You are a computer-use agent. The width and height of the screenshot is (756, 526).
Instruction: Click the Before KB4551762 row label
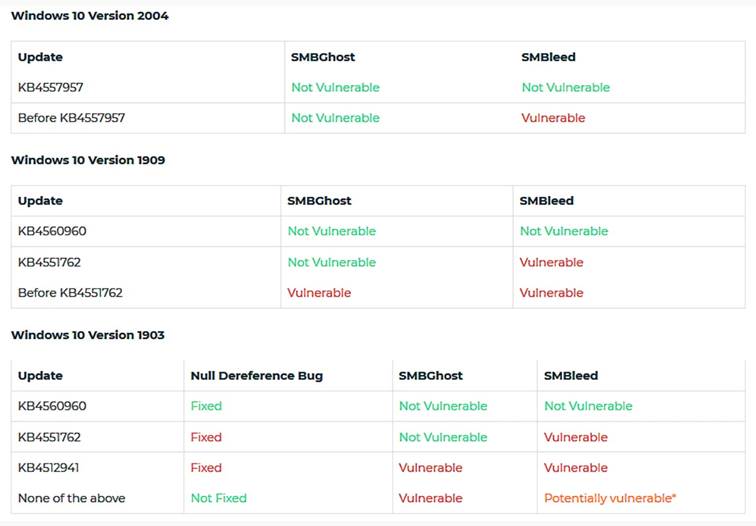pyautogui.click(x=70, y=293)
